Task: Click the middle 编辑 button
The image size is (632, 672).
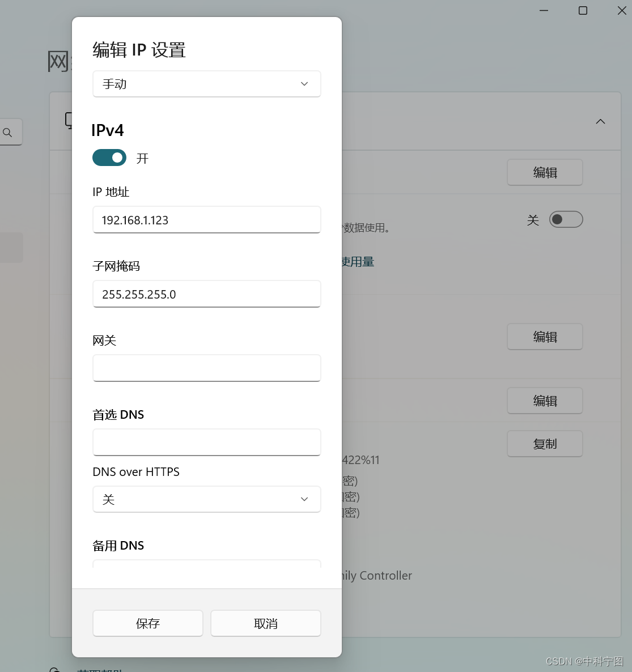Action: coord(544,336)
